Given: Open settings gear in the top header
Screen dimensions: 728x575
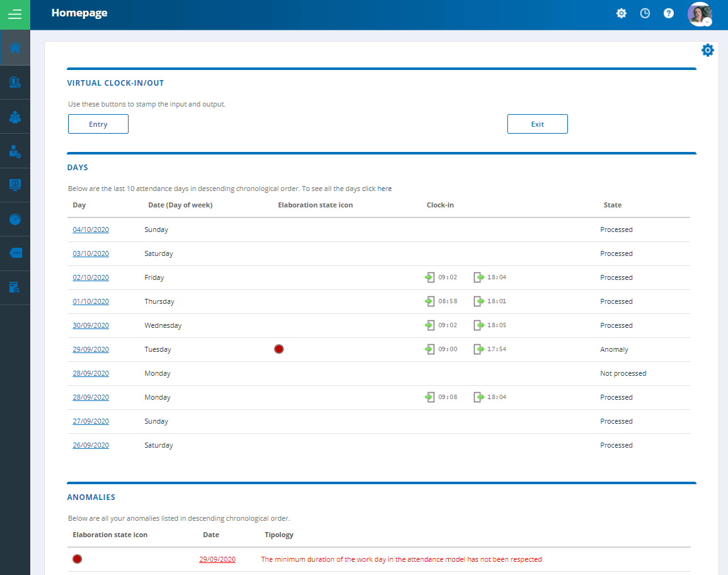Looking at the screenshot, I should click(x=621, y=13).
